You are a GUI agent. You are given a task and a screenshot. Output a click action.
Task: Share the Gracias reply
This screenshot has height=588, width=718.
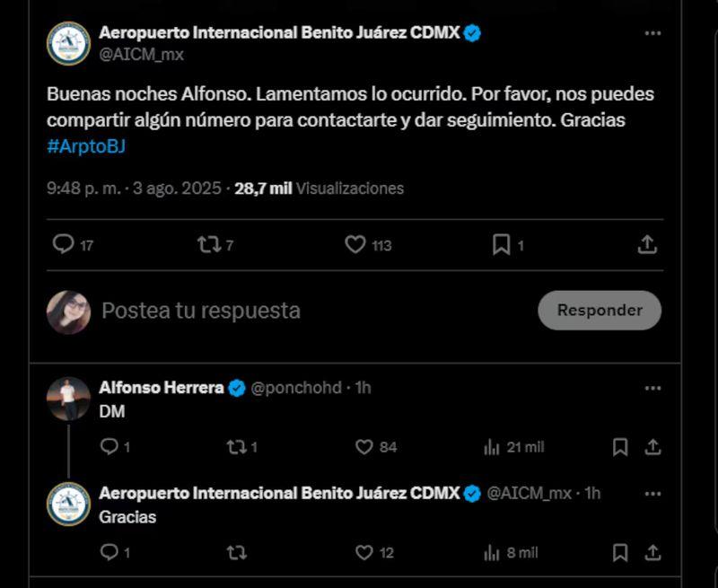point(653,553)
